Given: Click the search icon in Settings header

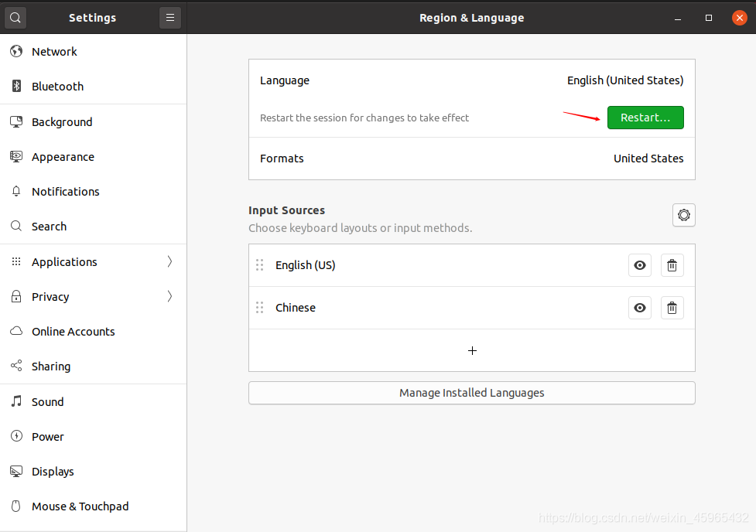Looking at the screenshot, I should pyautogui.click(x=15, y=17).
